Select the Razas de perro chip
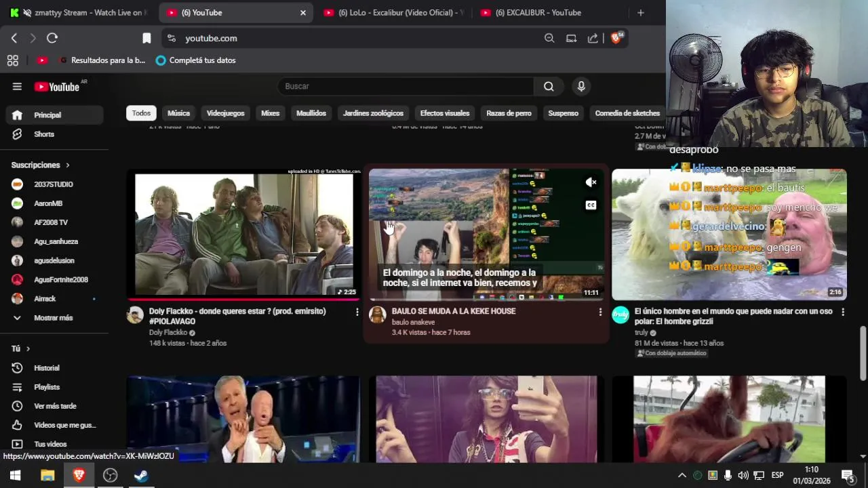The image size is (868, 488). tap(509, 113)
